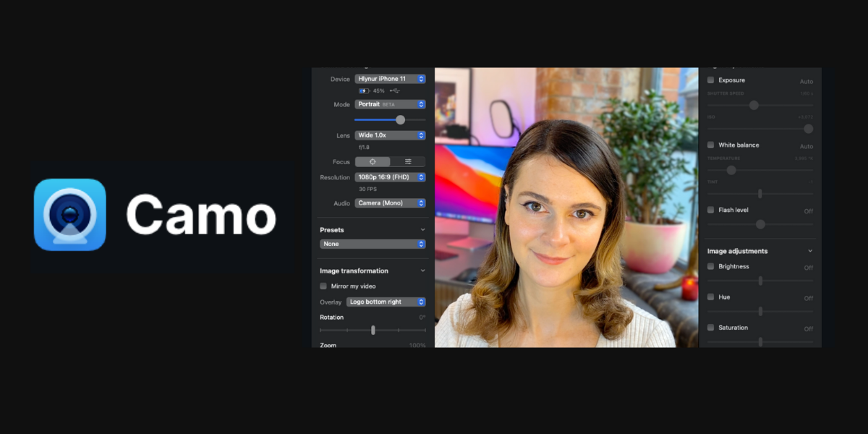Click the Saturation slider handle

pos(760,341)
